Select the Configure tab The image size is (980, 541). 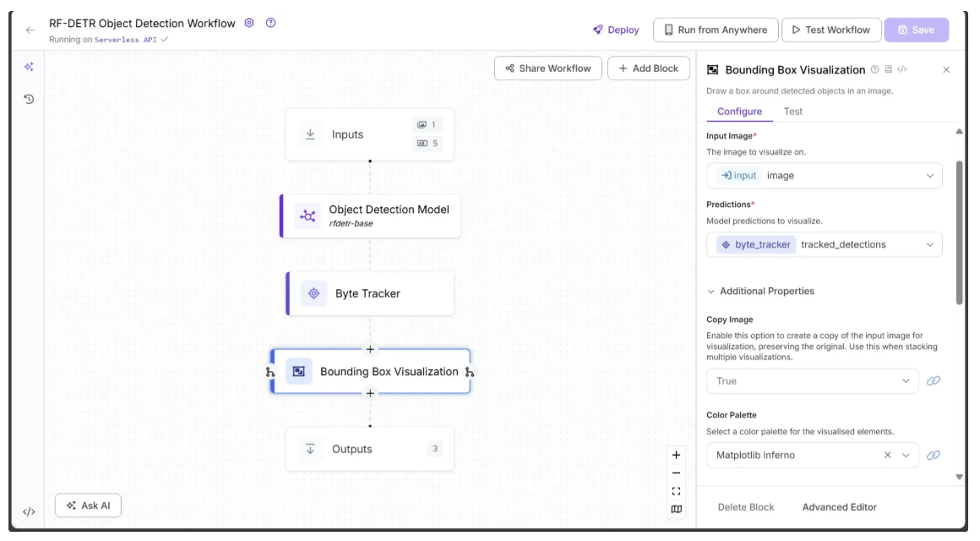click(739, 112)
